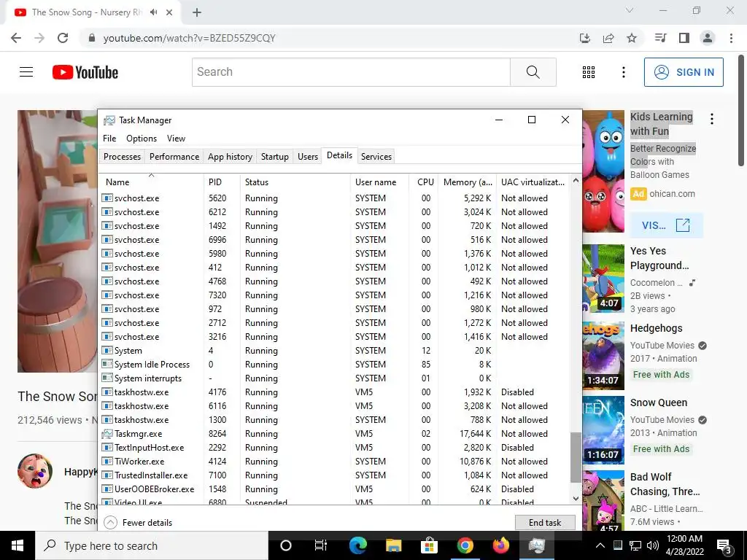Switch to the App history tab
Image resolution: width=747 pixels, height=560 pixels.
pos(230,157)
